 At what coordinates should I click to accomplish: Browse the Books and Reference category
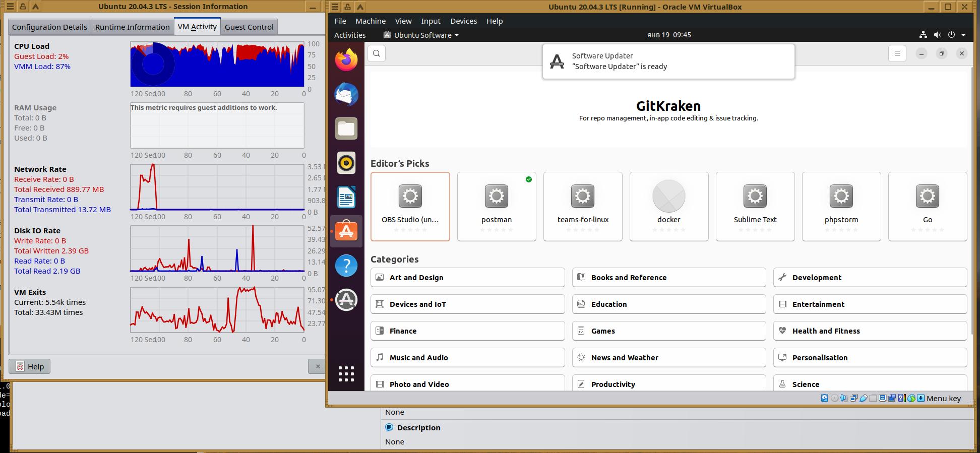tap(669, 277)
